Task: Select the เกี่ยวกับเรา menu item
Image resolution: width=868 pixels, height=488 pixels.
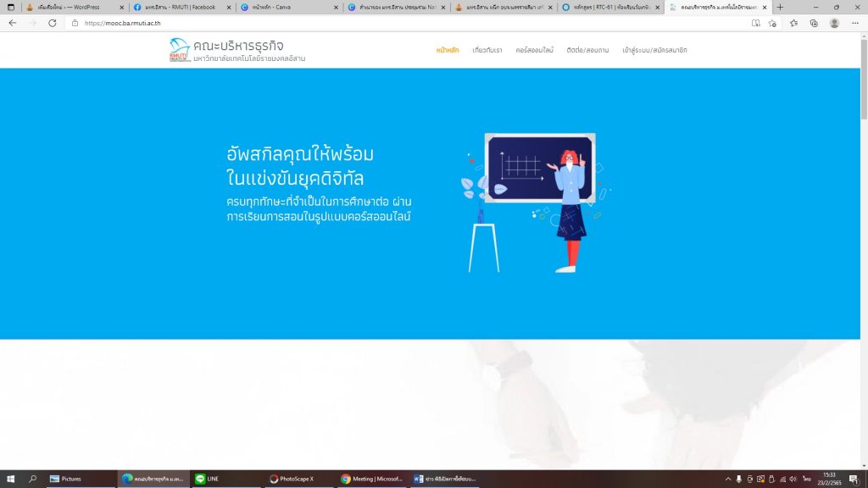Action: click(487, 50)
